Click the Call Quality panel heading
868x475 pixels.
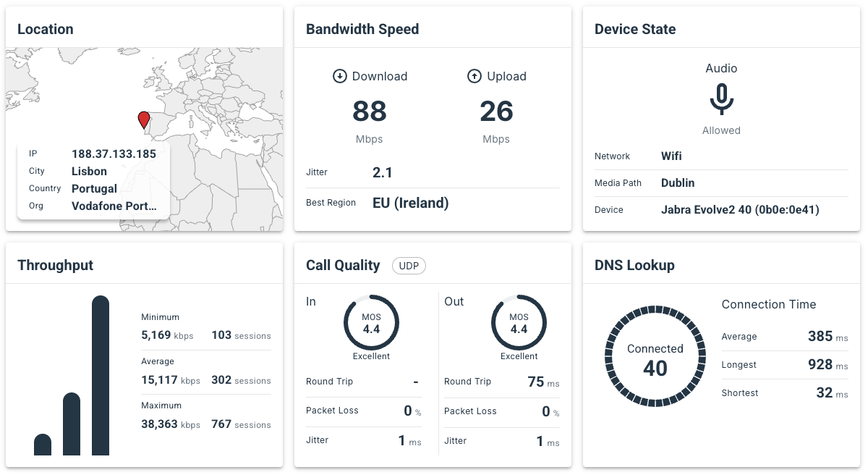pyautogui.click(x=343, y=265)
